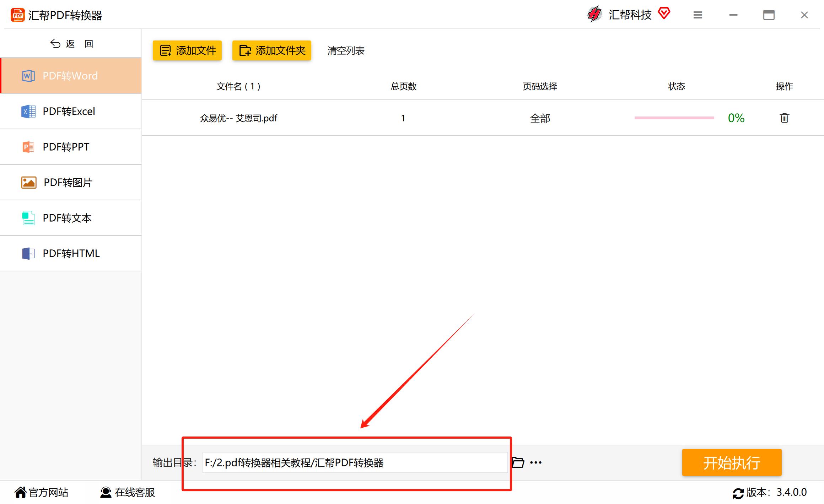Click the picture icon in sidebar
The image size is (824, 504).
coord(29,183)
